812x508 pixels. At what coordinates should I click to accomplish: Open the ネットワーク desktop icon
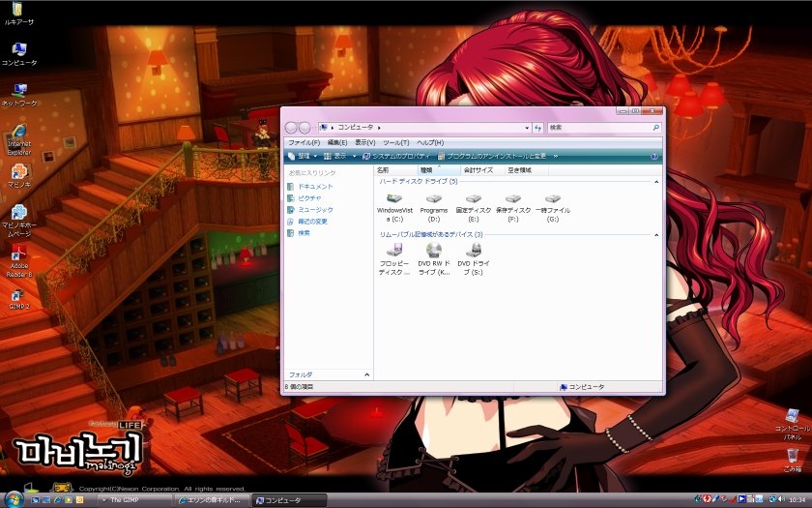pyautogui.click(x=19, y=95)
